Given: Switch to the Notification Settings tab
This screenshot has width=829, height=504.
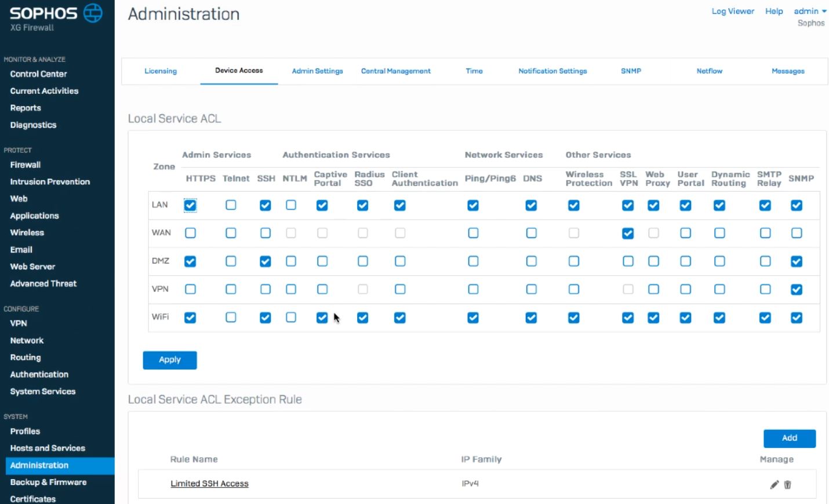Looking at the screenshot, I should click(552, 71).
